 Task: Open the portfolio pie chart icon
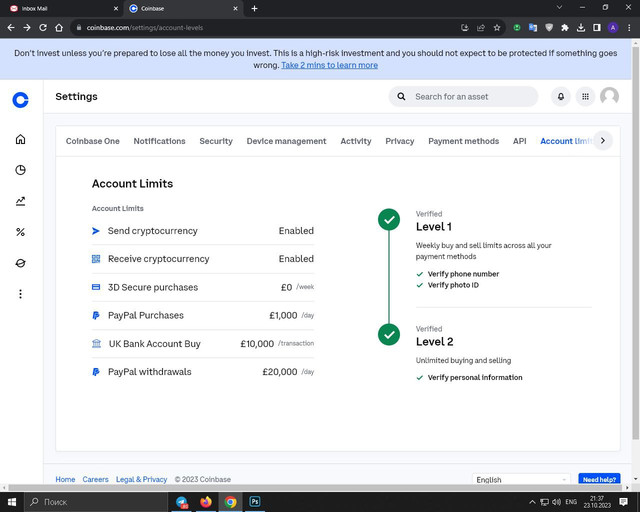(20, 170)
